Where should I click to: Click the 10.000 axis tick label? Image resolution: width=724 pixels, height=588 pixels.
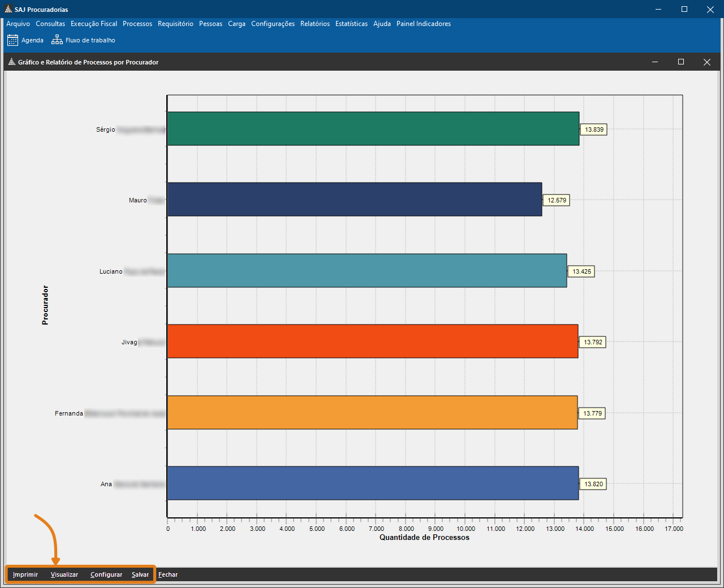tap(466, 529)
